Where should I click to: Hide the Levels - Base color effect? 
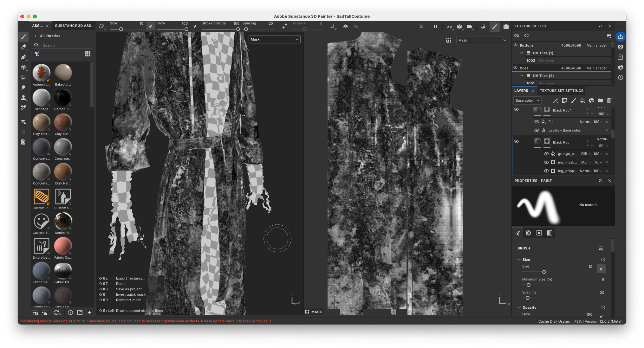coord(537,130)
